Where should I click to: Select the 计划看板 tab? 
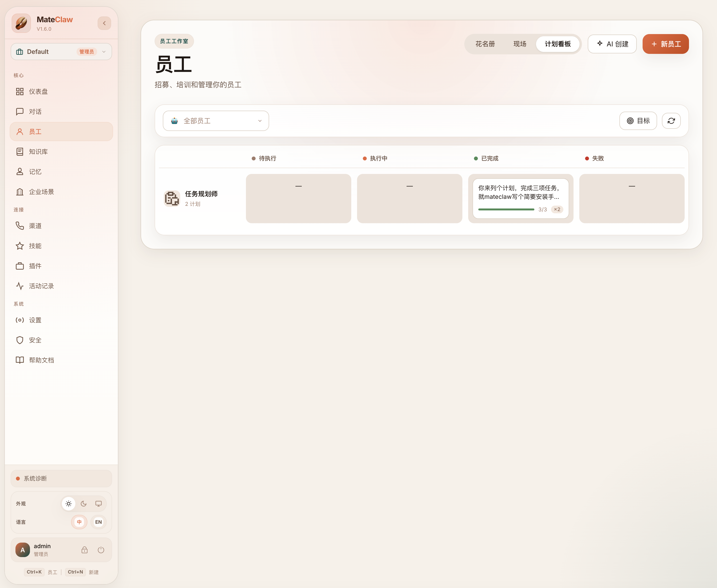point(558,44)
